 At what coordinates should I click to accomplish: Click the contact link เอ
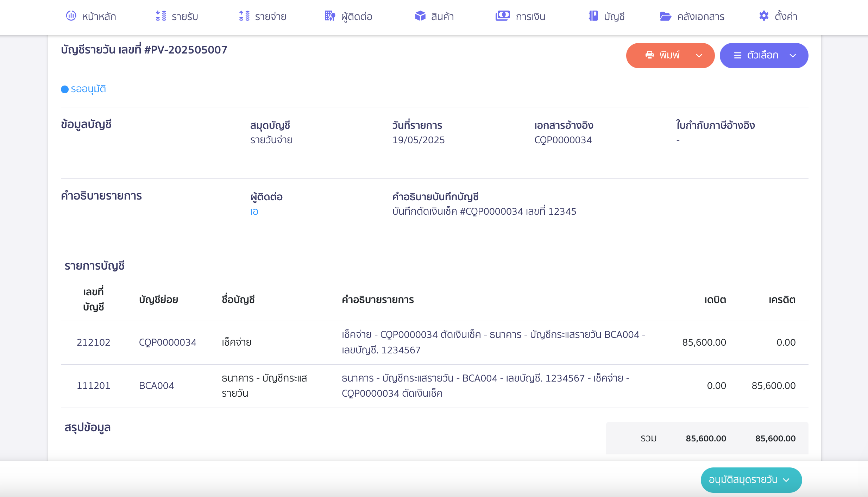click(x=254, y=212)
